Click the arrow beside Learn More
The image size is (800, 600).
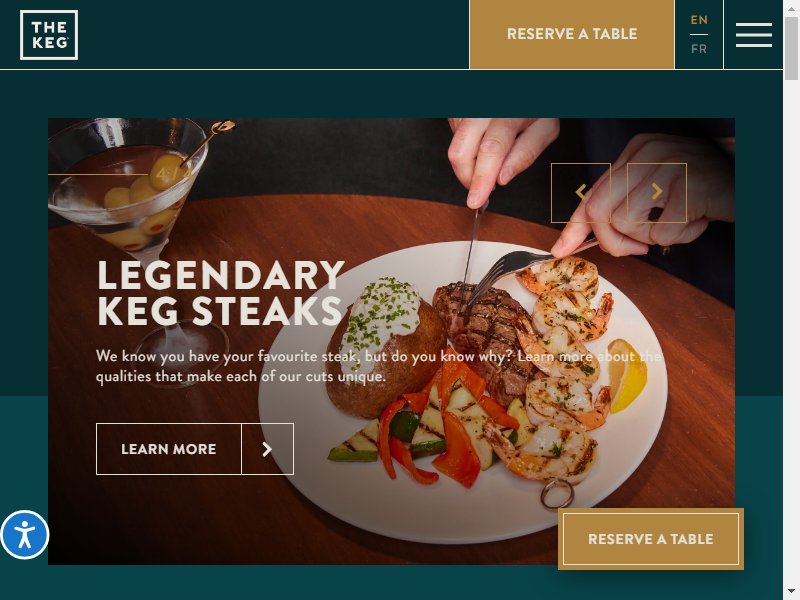[267, 449]
